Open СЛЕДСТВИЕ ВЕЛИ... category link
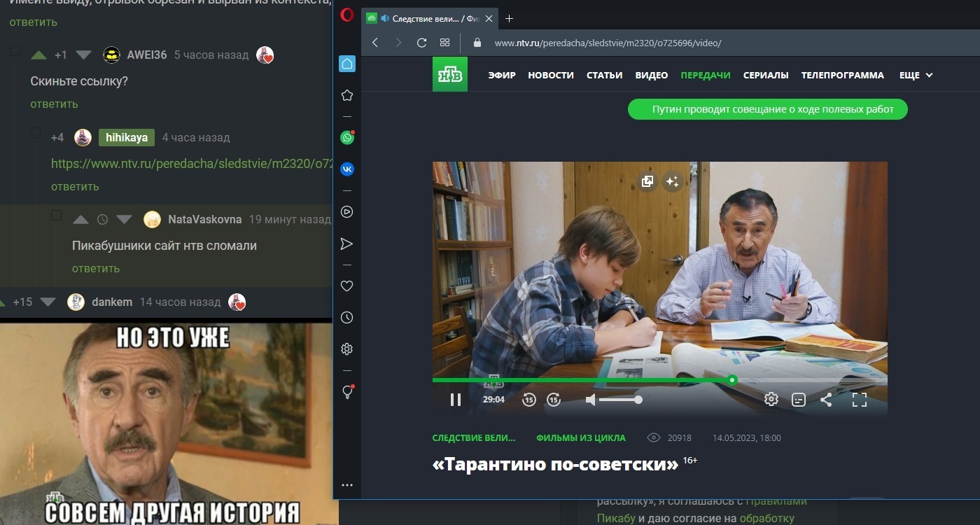The height and width of the screenshot is (525, 980). tap(474, 437)
